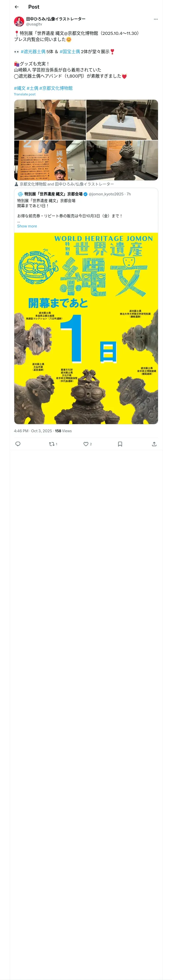
Task: Open the author's profile avatar
Action: coord(19,21)
